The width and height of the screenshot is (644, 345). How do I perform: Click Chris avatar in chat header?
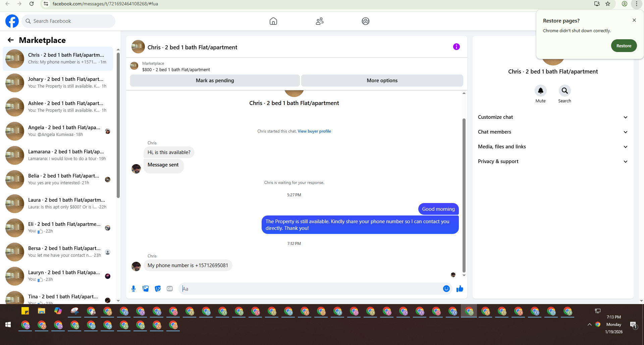[x=138, y=47]
